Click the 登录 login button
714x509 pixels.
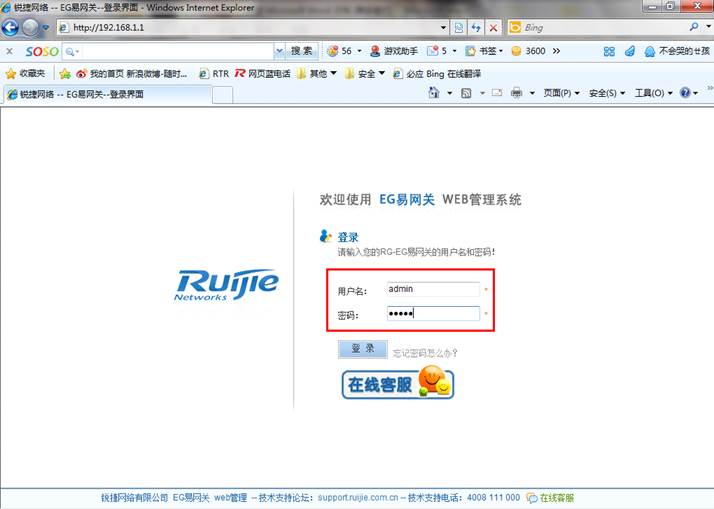[x=362, y=349]
